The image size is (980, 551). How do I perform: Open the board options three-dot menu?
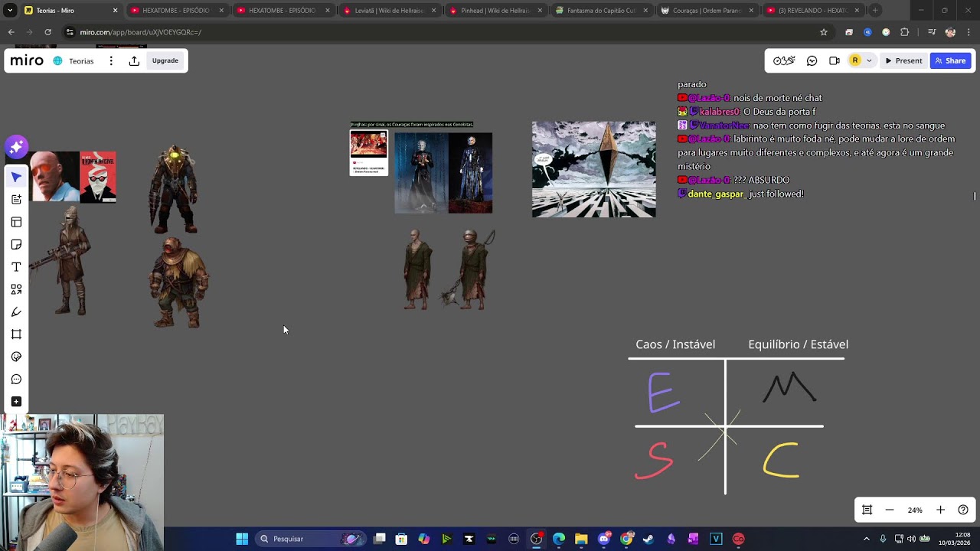point(111,60)
